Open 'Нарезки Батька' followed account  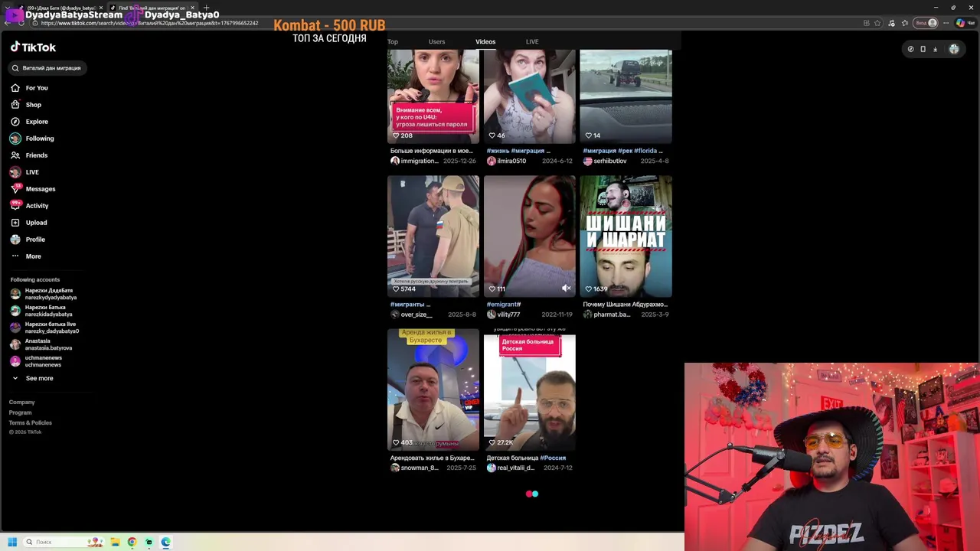(x=41, y=311)
